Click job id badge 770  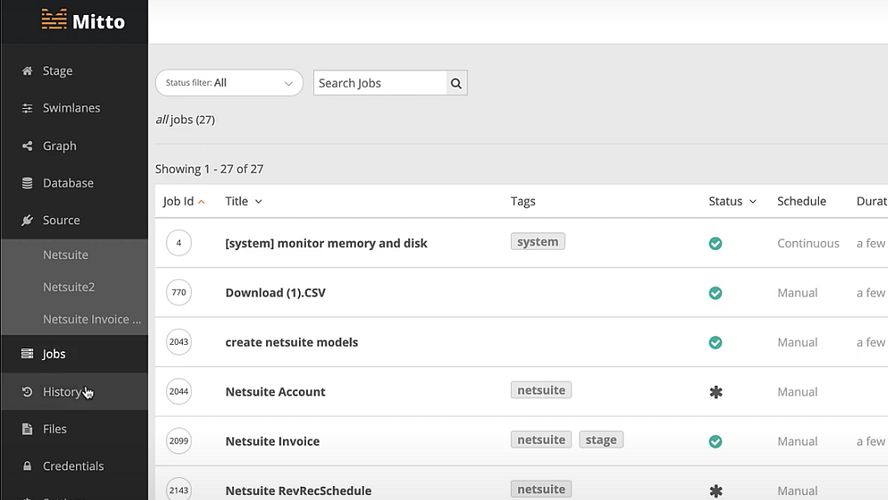pos(178,292)
